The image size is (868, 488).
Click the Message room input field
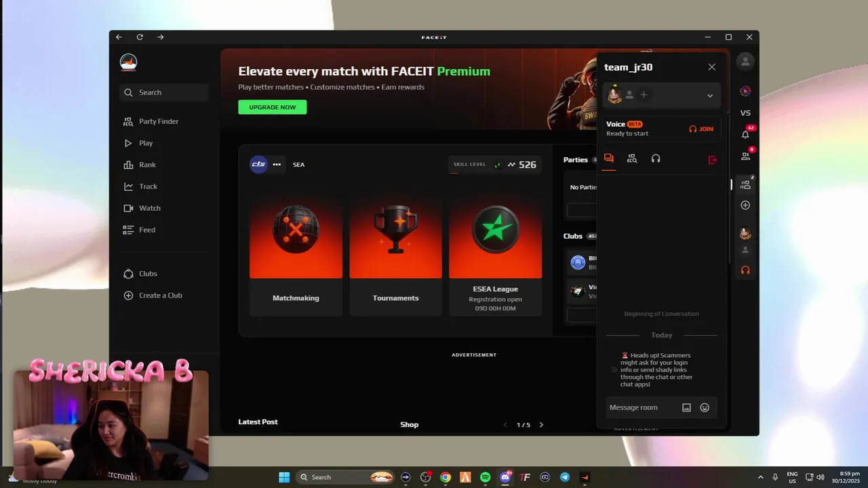641,407
